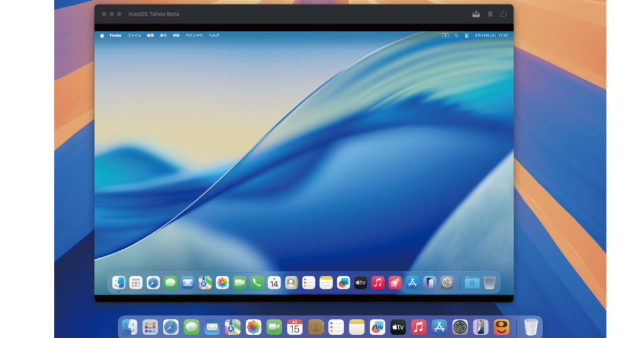Open the Apps launcher in the VM dock
This screenshot has height=338, width=644.
(x=136, y=283)
